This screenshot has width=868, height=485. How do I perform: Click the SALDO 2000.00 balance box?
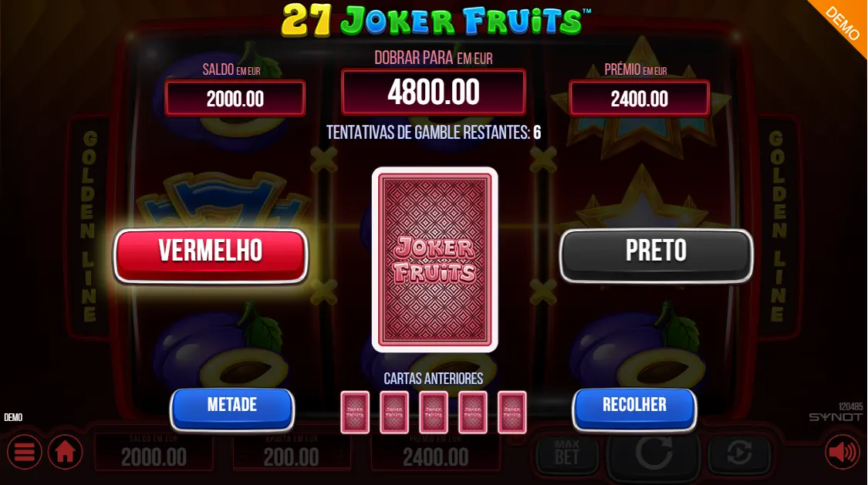coord(235,99)
